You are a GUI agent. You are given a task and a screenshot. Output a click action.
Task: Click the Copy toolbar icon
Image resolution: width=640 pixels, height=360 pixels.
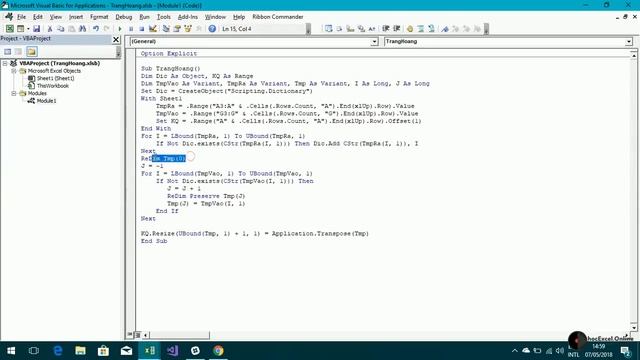pyautogui.click(x=60, y=29)
